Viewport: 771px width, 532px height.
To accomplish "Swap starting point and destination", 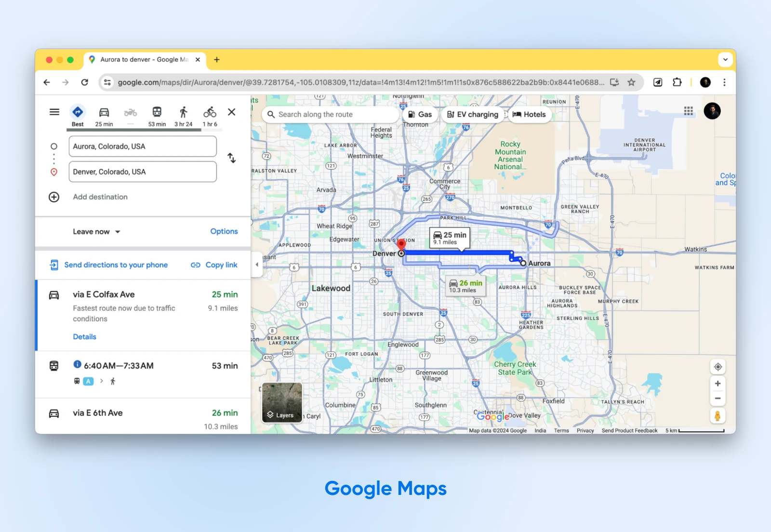I will [x=232, y=158].
